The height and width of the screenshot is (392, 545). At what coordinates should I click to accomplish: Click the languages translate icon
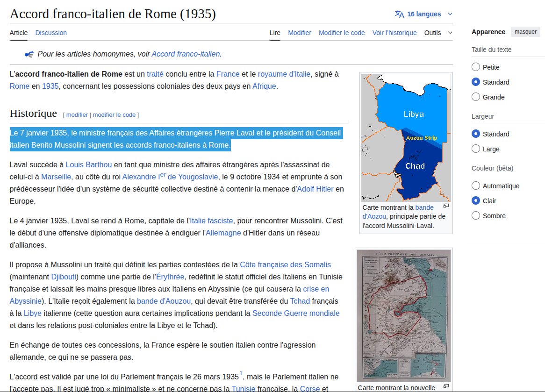[399, 14]
